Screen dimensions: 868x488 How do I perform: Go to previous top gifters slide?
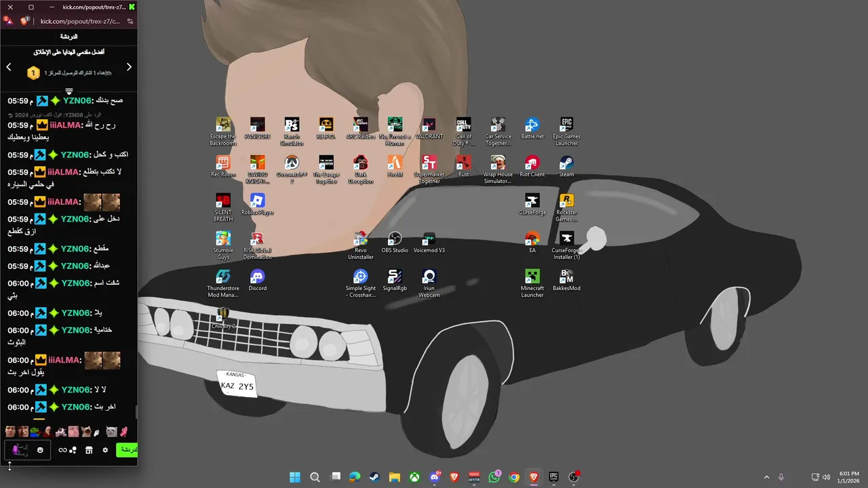coord(9,67)
